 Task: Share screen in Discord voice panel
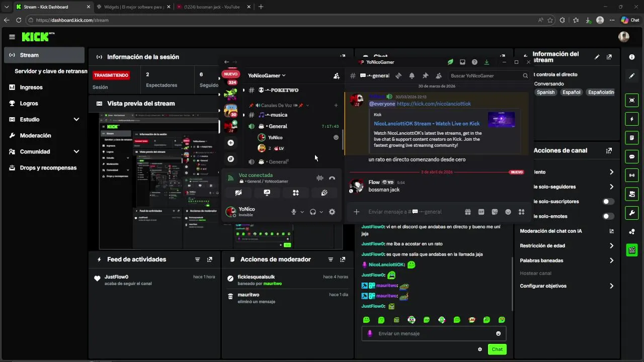267,193
